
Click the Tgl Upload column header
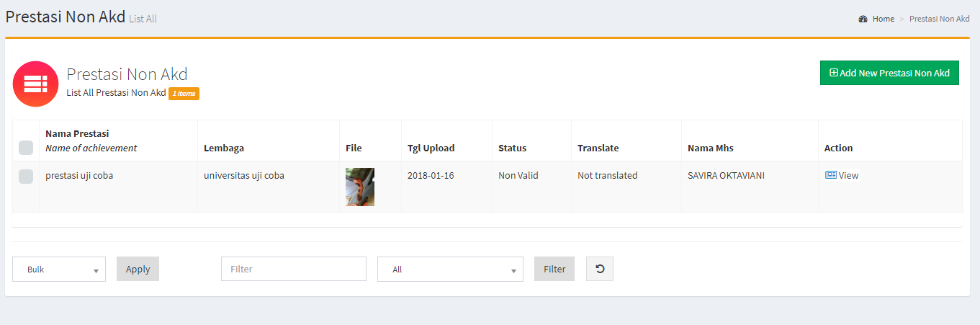point(431,148)
